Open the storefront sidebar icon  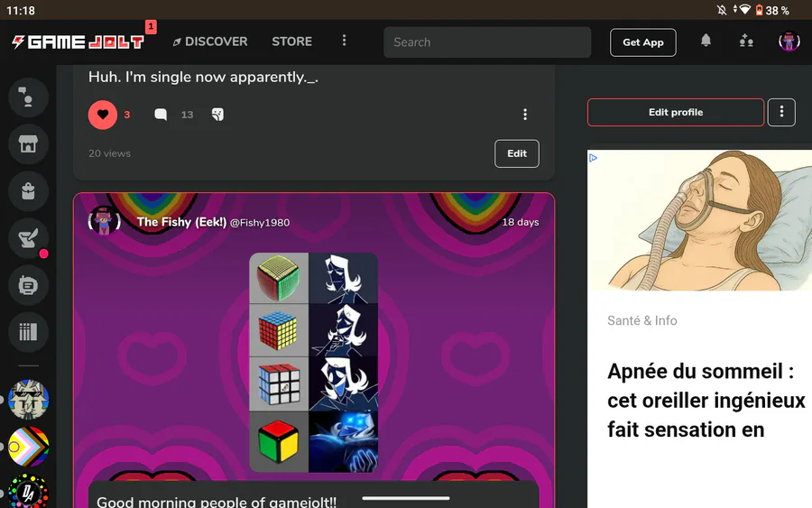[29, 144]
